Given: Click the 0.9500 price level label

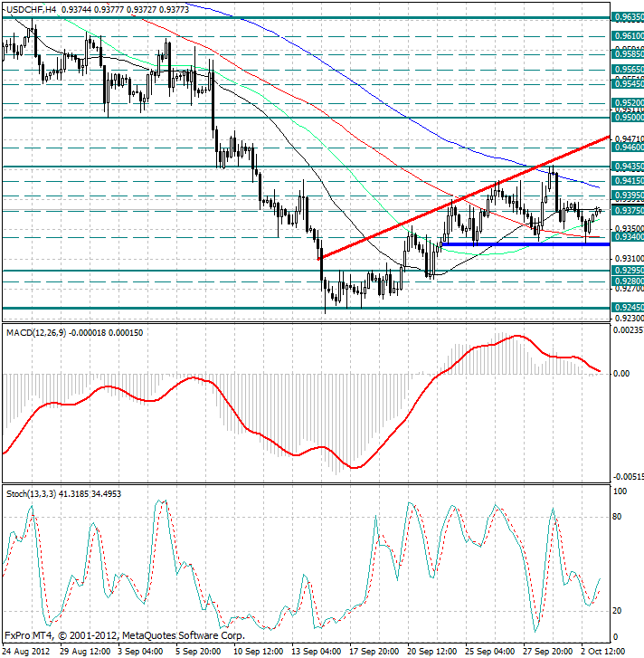Looking at the screenshot, I should [x=628, y=118].
